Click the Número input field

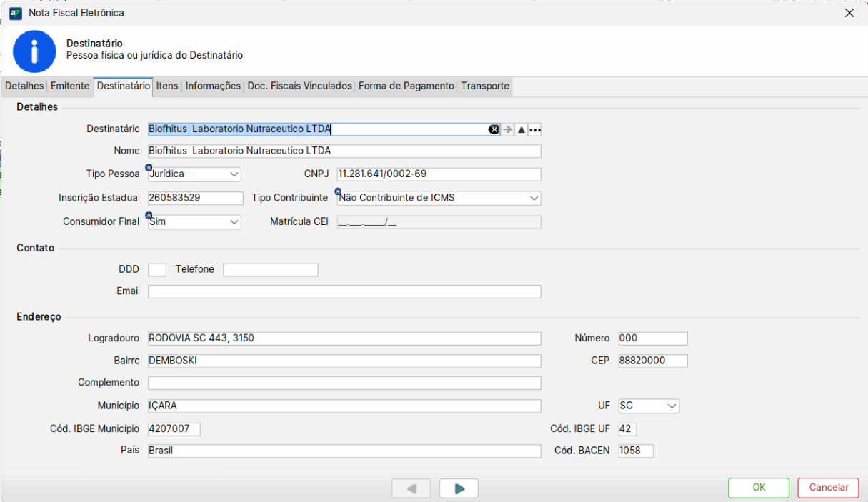pyautogui.click(x=653, y=338)
